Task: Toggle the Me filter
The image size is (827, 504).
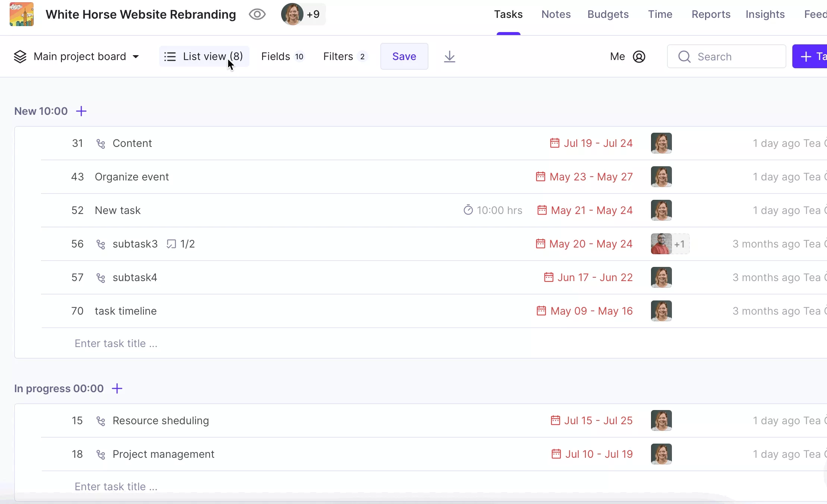Action: pyautogui.click(x=628, y=57)
